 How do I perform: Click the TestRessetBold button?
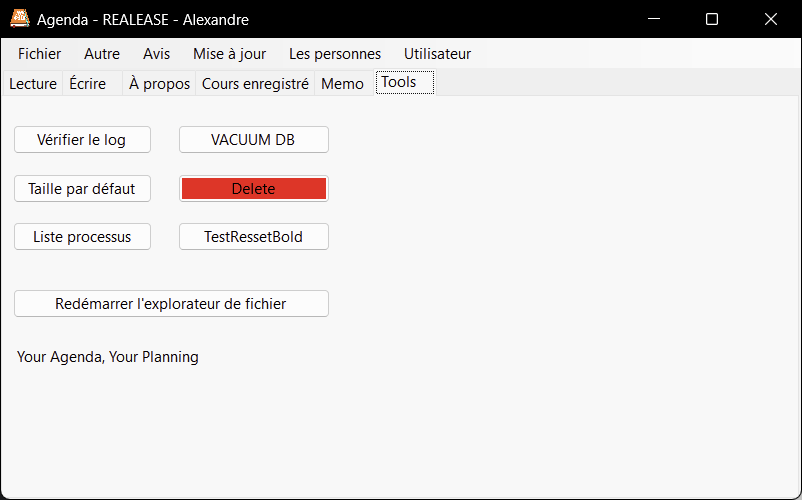[x=253, y=237]
